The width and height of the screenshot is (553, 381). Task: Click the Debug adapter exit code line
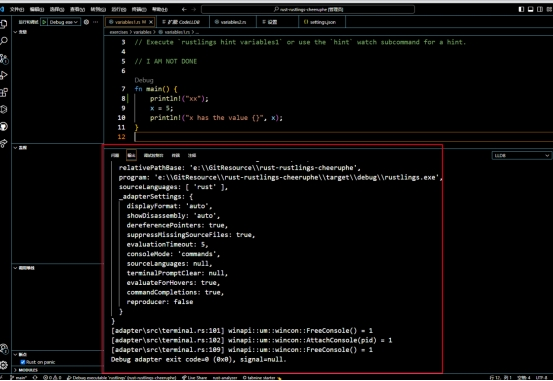(x=199, y=359)
